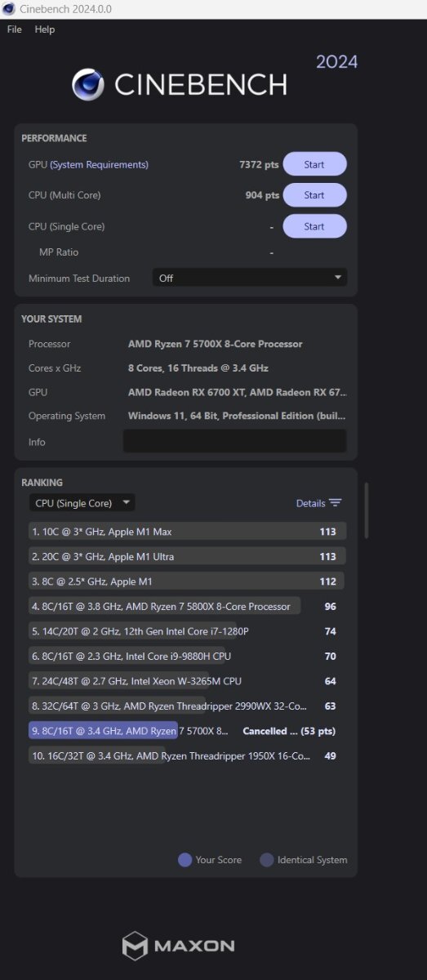Select the highlighted Ryzen 7 5700X entry
The image size is (427, 980).
click(188, 731)
